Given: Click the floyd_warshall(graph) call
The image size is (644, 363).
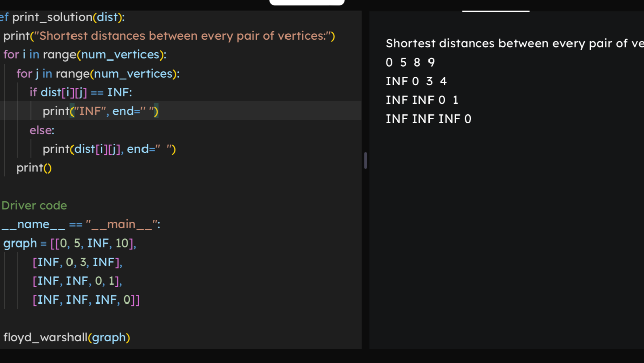Looking at the screenshot, I should [x=66, y=338].
